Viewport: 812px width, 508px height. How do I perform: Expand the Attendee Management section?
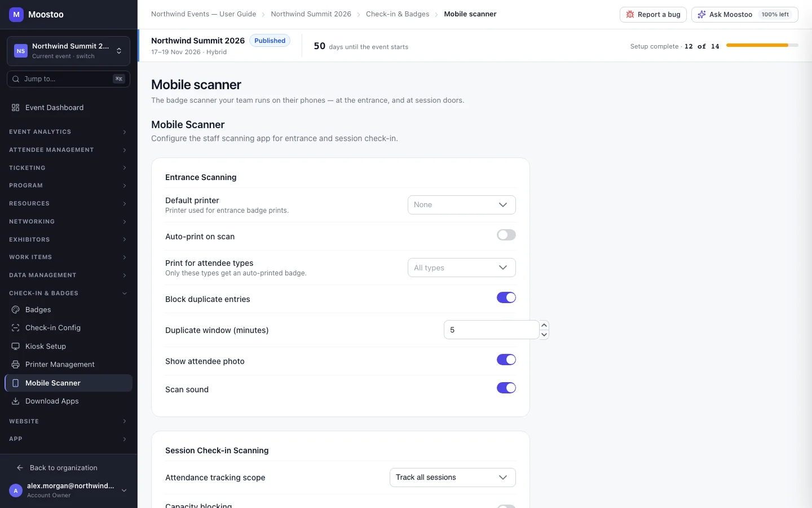point(69,150)
